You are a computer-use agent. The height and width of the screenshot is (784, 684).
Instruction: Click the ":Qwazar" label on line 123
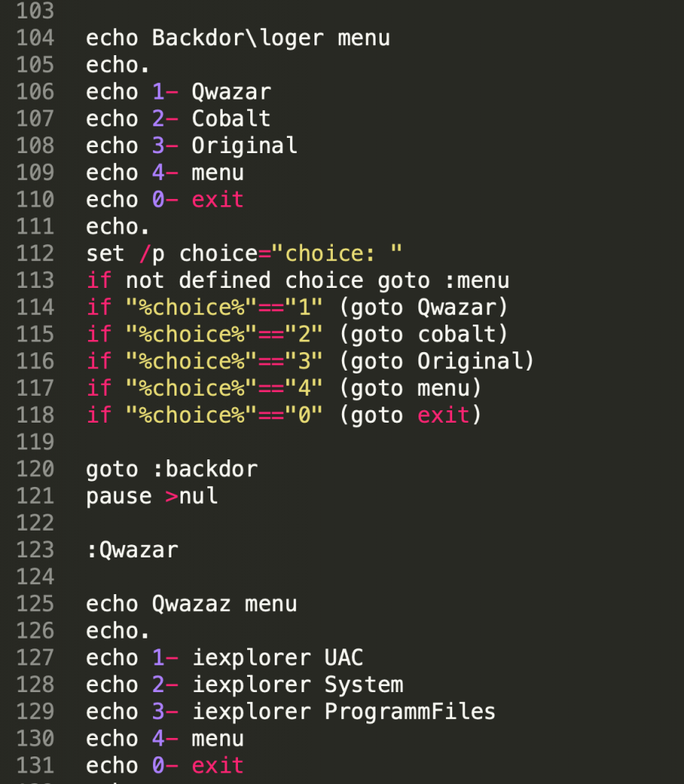point(132,550)
